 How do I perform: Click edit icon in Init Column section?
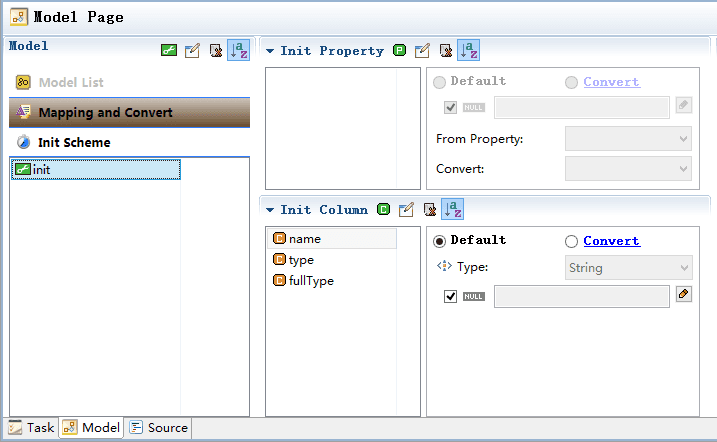[x=406, y=209]
